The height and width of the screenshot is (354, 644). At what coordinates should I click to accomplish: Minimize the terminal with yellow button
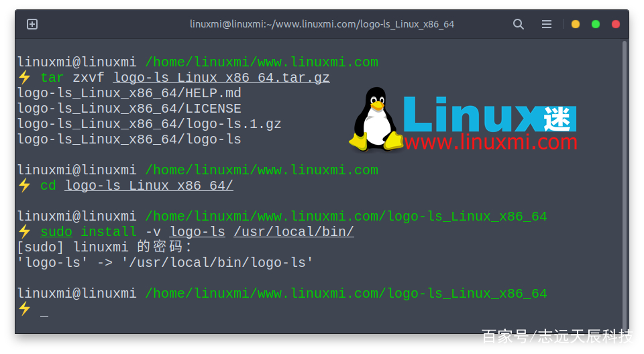click(576, 24)
